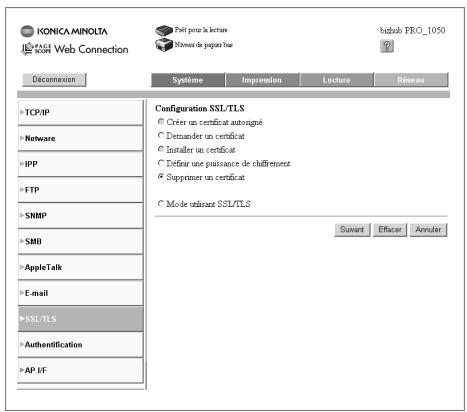Choose Supprimer un certificat radio button

pyautogui.click(x=161, y=177)
